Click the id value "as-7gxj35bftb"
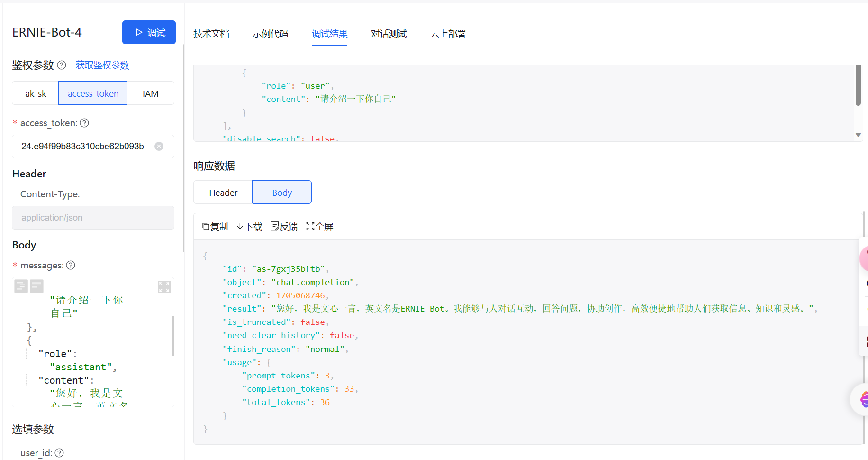The image size is (868, 460). (289, 269)
